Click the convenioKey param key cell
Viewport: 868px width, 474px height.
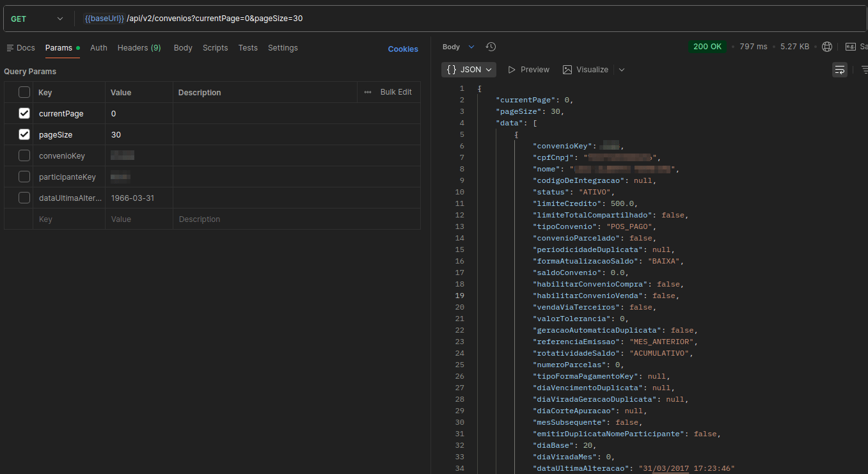(69, 155)
